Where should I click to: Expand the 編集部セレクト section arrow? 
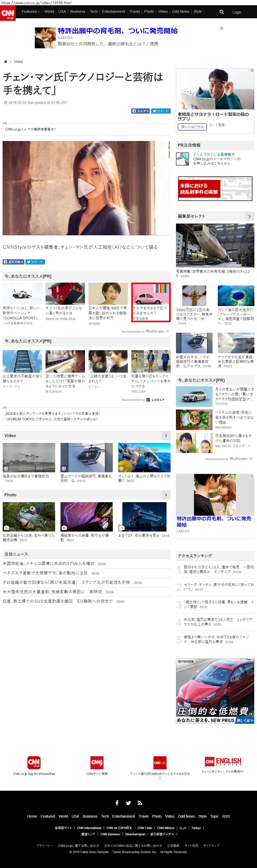tap(249, 216)
